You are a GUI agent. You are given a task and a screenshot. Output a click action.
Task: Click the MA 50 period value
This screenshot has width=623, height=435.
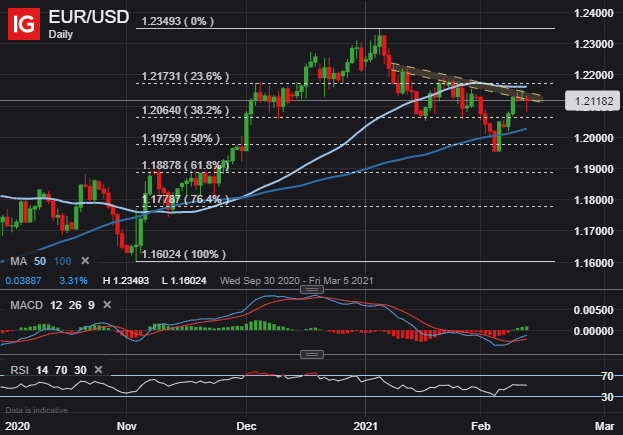point(40,261)
